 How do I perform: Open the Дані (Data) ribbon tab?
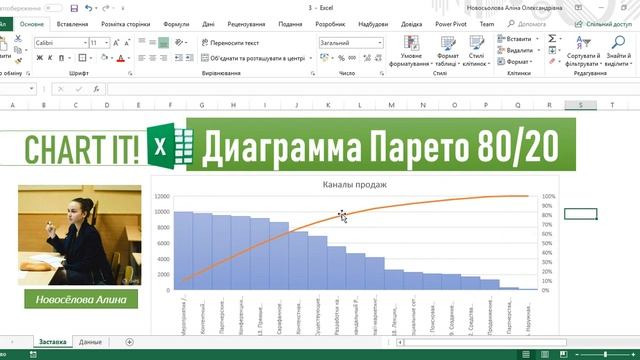coord(208,24)
